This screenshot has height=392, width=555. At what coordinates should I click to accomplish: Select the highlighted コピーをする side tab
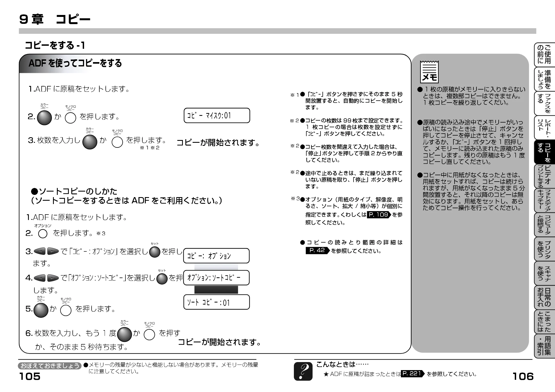544,152
